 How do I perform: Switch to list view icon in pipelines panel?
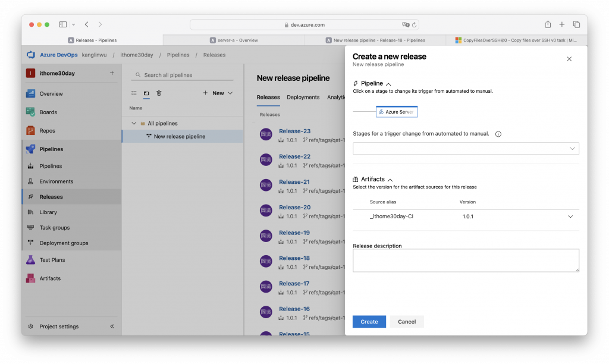pyautogui.click(x=134, y=93)
